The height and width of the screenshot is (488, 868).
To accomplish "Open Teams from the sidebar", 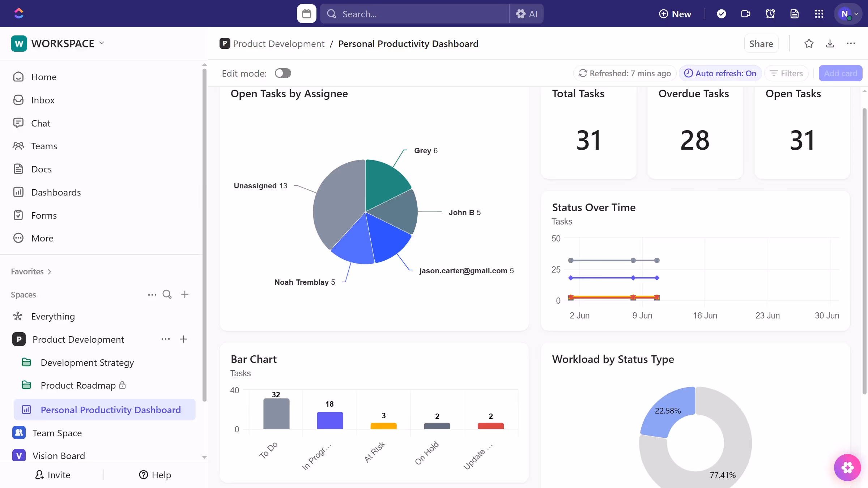I will (x=44, y=146).
